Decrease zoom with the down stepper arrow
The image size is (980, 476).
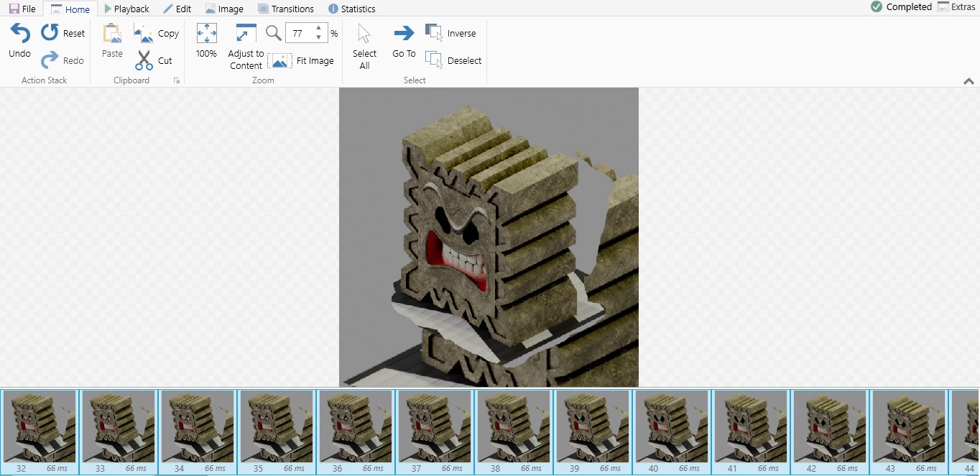(x=318, y=37)
